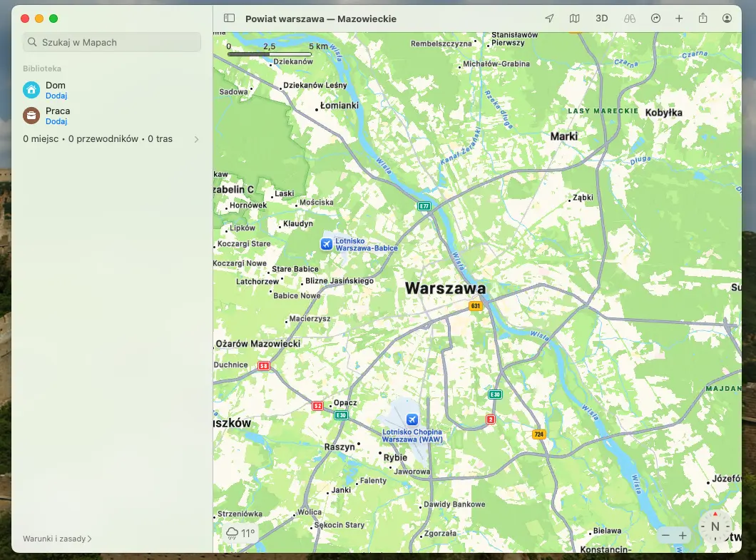Open the map mode picker
Image resolution: width=756 pixels, height=560 pixels.
(575, 19)
